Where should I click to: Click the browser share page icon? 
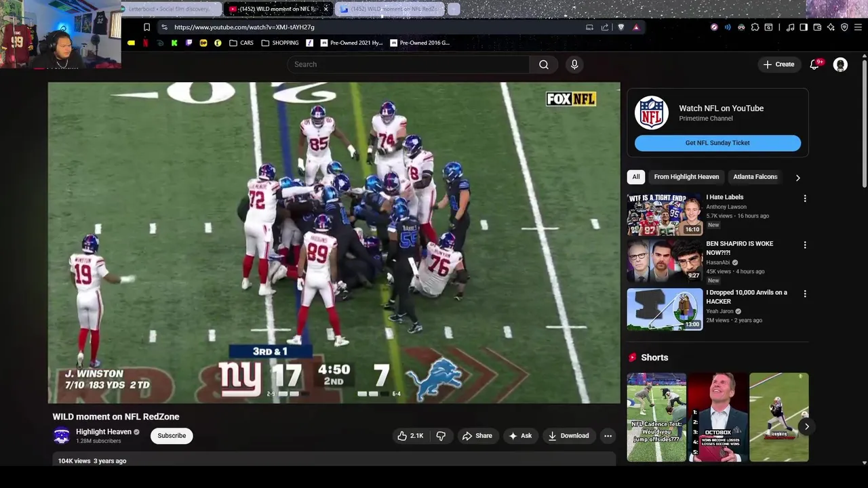(605, 27)
